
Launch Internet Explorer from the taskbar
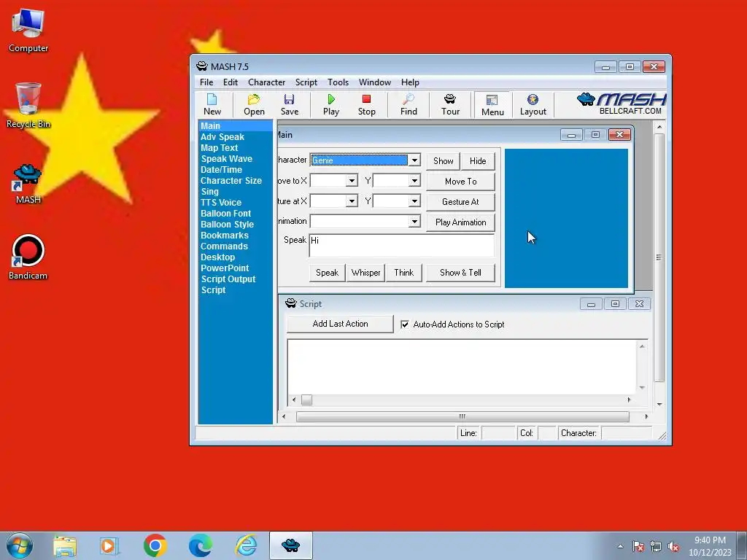247,545
